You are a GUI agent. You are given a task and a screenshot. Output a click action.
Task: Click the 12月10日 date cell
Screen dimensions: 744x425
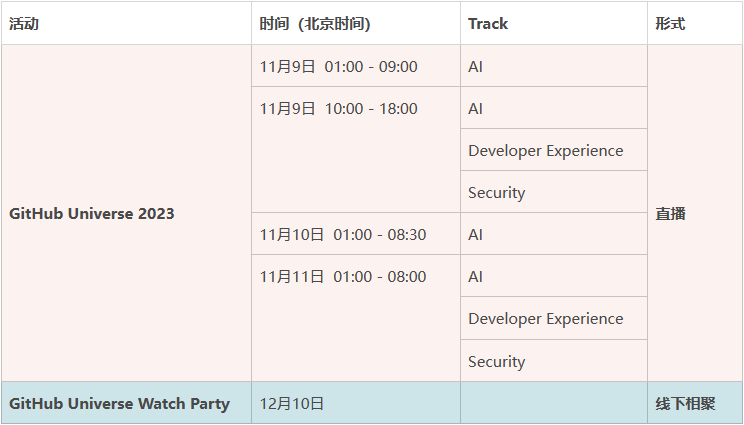point(292,404)
